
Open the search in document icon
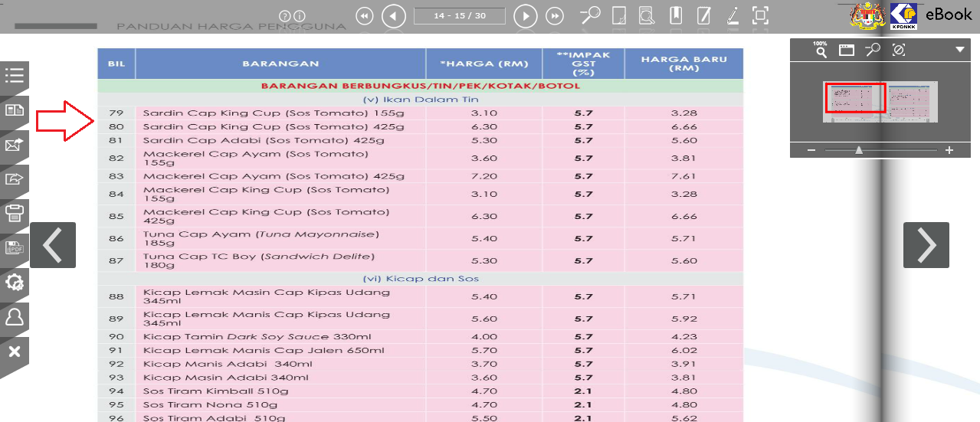(x=647, y=15)
